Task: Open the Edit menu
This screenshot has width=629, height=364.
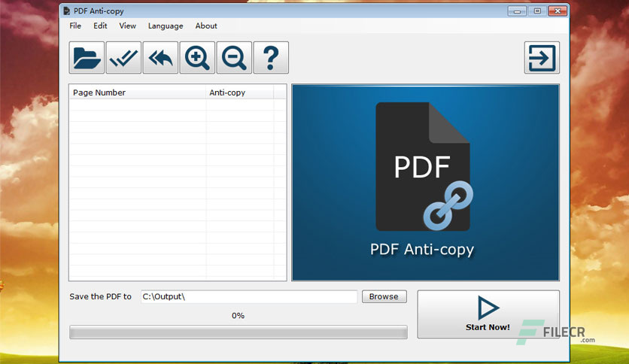Action: (x=100, y=26)
